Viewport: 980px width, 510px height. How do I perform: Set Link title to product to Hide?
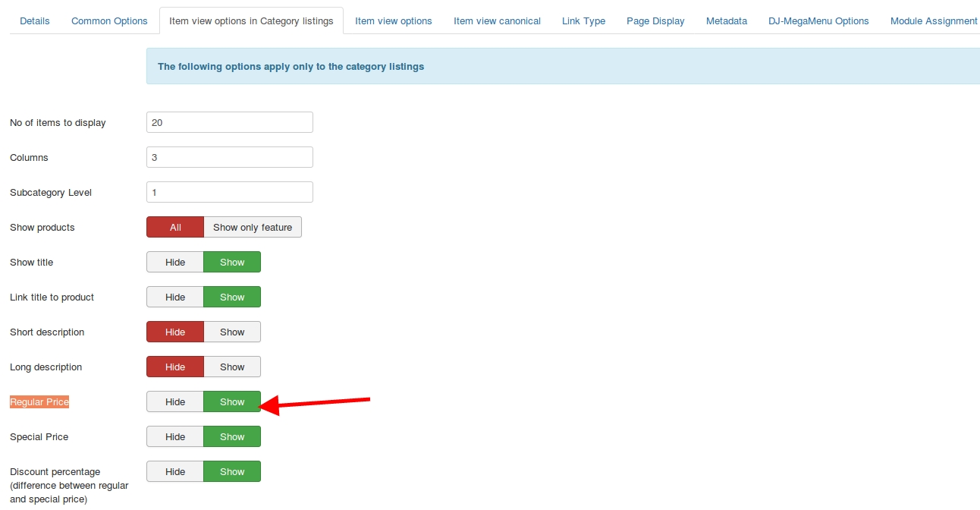click(175, 297)
